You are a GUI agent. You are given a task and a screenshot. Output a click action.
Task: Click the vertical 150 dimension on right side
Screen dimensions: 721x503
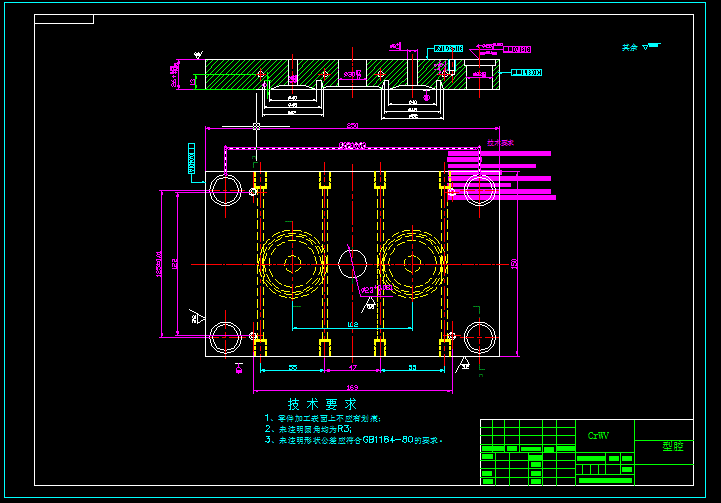pos(514,264)
